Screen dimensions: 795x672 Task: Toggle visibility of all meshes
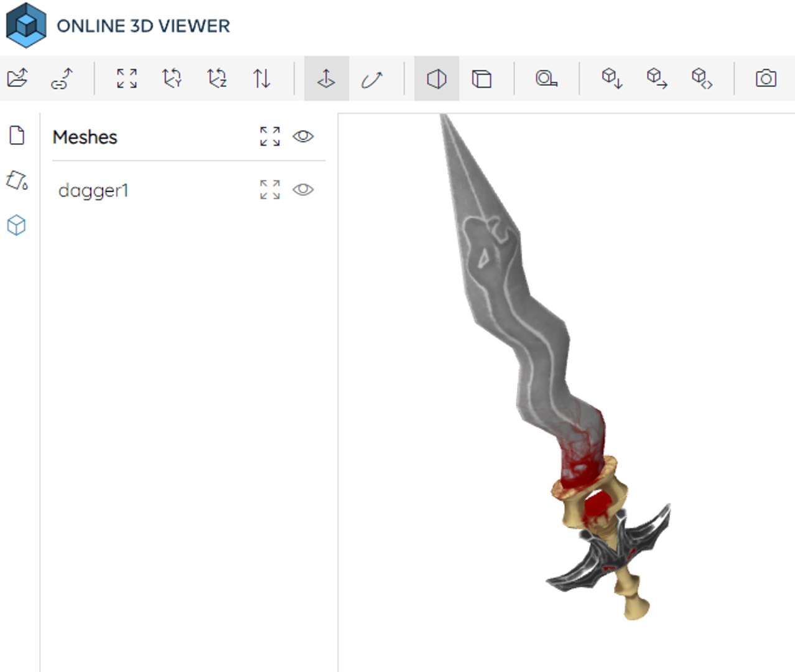(303, 136)
